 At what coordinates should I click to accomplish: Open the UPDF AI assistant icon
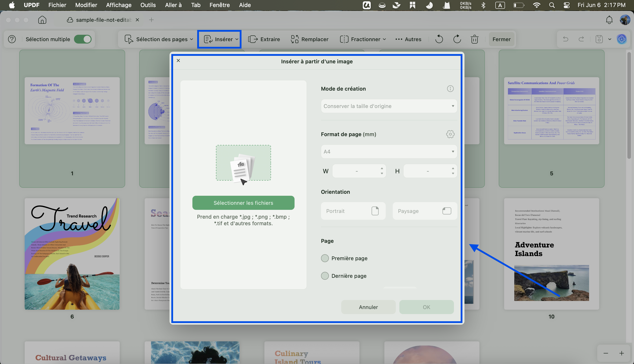(x=622, y=39)
